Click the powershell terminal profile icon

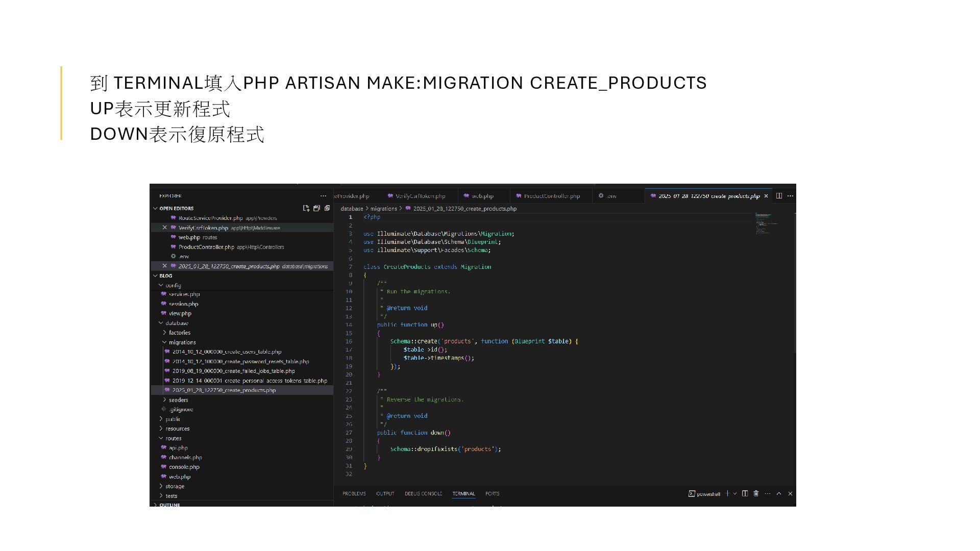pyautogui.click(x=692, y=493)
